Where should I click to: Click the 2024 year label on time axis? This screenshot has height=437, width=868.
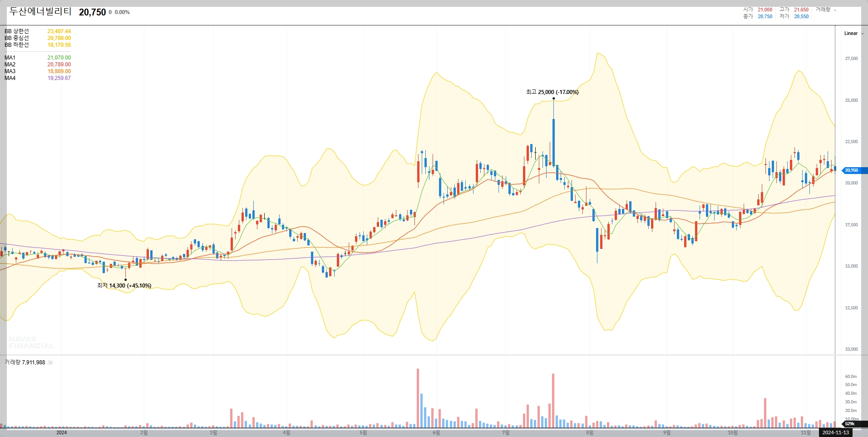[x=61, y=432]
